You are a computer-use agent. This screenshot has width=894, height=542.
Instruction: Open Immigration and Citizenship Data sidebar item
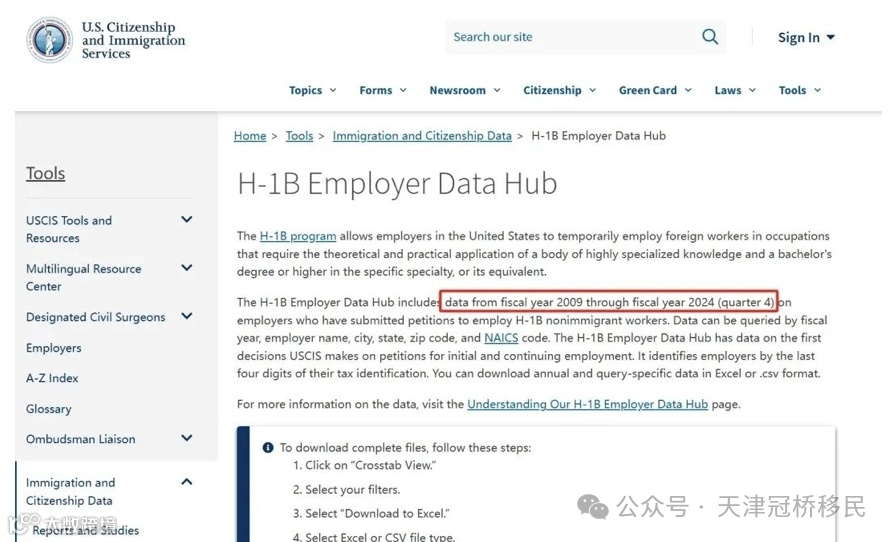70,491
